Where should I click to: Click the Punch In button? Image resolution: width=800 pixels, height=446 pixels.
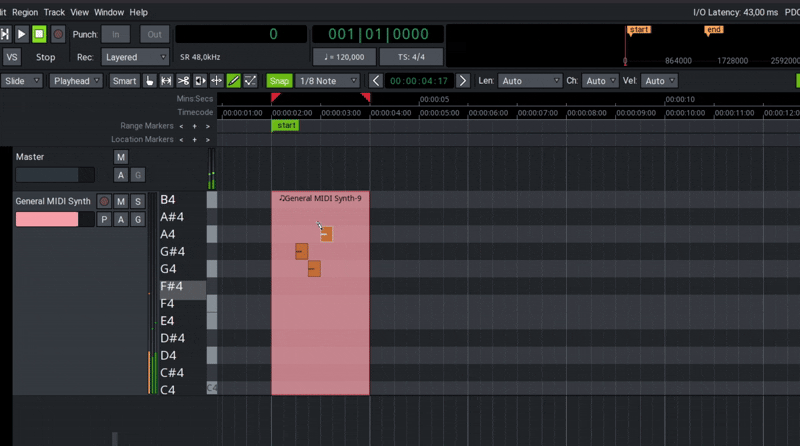pyautogui.click(x=115, y=34)
